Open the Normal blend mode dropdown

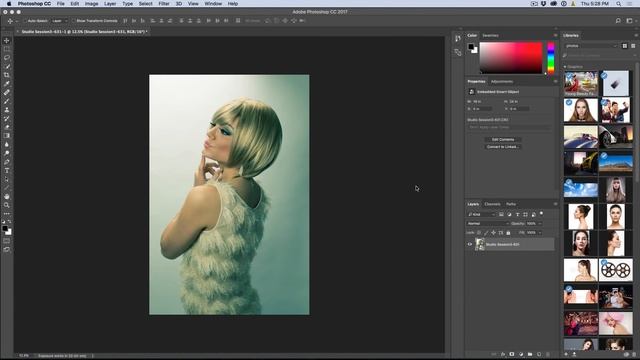(x=488, y=224)
